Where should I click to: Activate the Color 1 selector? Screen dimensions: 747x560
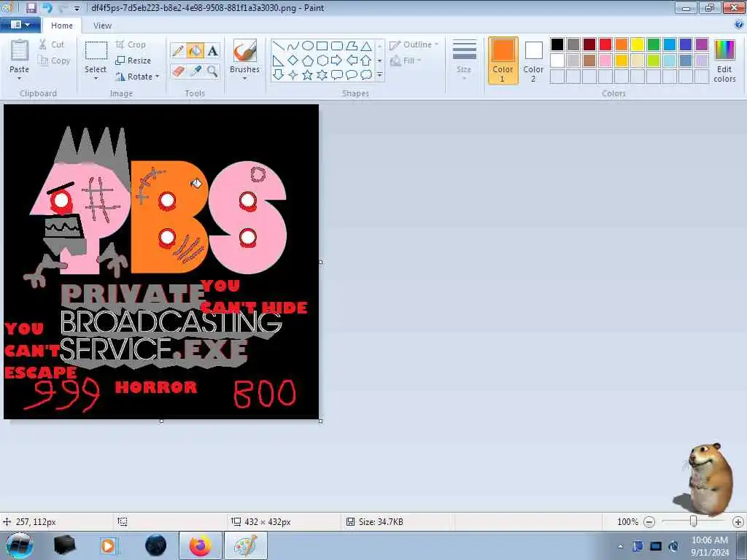(x=503, y=61)
